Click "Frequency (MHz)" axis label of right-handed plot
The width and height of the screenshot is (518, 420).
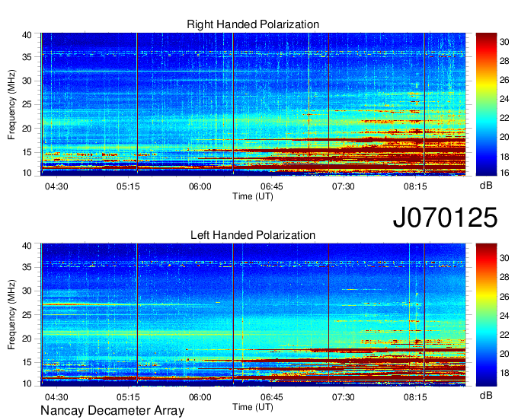click(11, 104)
